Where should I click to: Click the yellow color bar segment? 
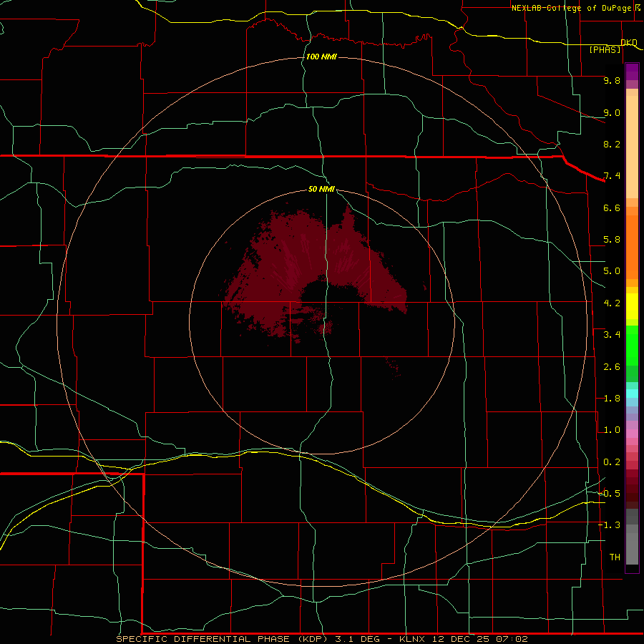point(632,306)
